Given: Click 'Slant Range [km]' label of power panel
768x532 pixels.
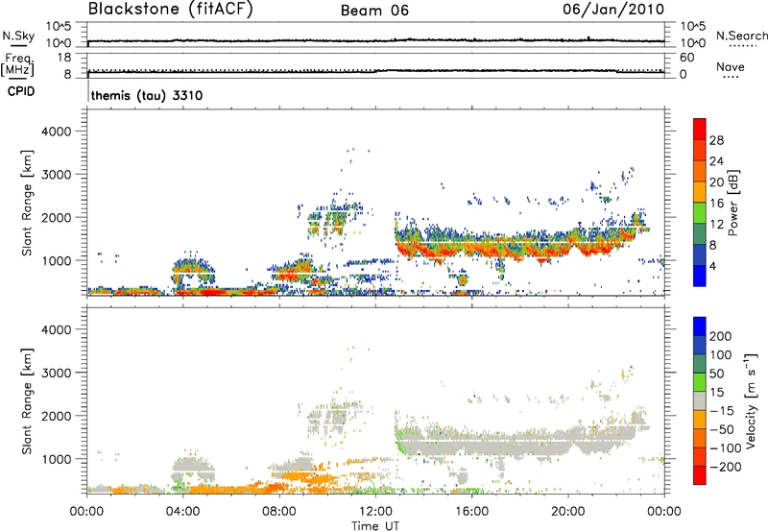Looking at the screenshot, I should (27, 203).
